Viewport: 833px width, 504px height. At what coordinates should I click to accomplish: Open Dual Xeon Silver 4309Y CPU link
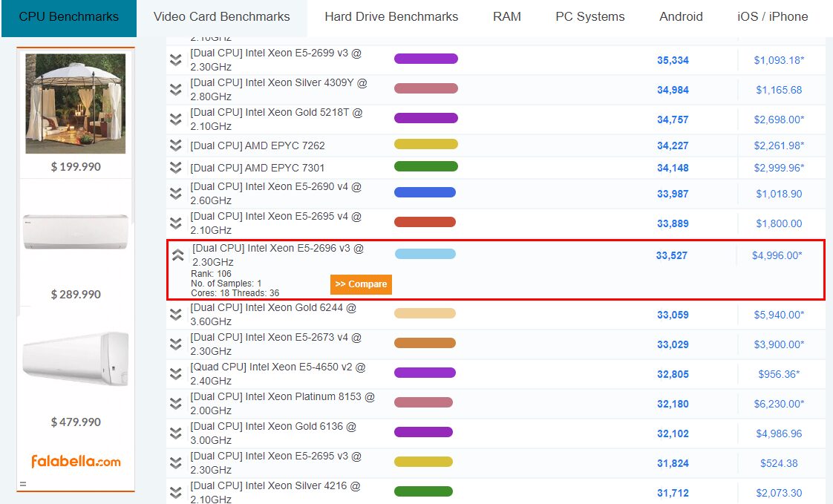click(x=278, y=90)
